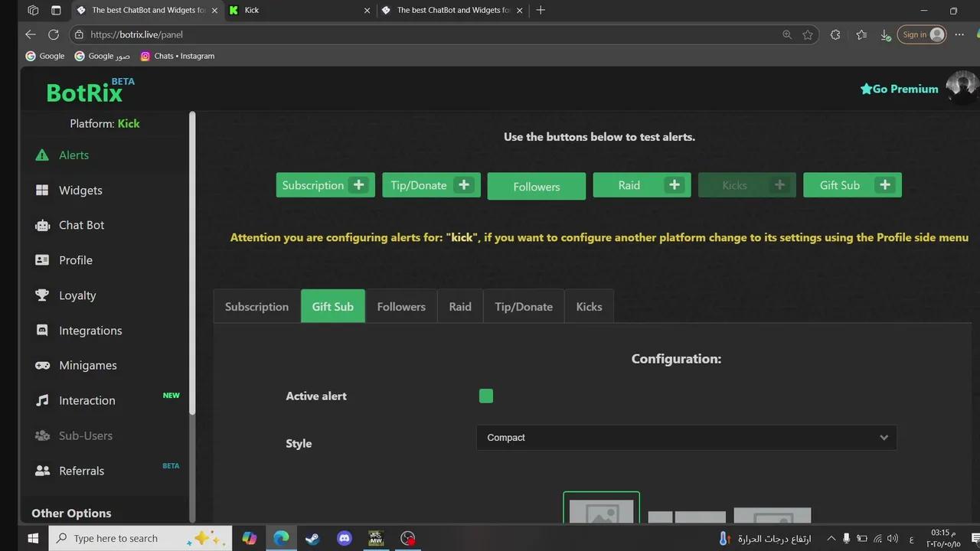980x551 pixels.
Task: Open the Integrations section
Action: [x=90, y=331]
